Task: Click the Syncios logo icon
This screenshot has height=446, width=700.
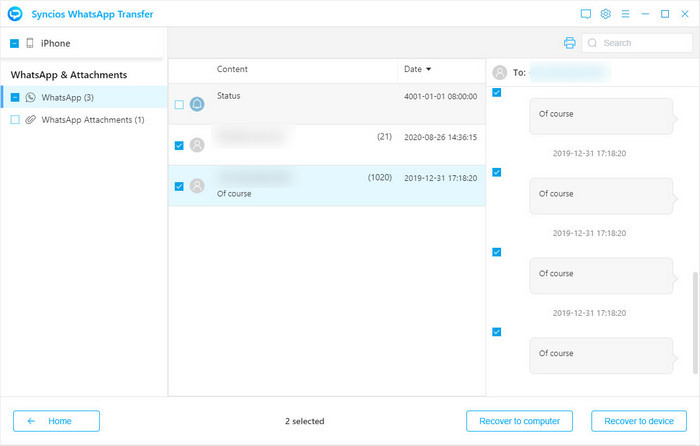Action: [x=15, y=14]
